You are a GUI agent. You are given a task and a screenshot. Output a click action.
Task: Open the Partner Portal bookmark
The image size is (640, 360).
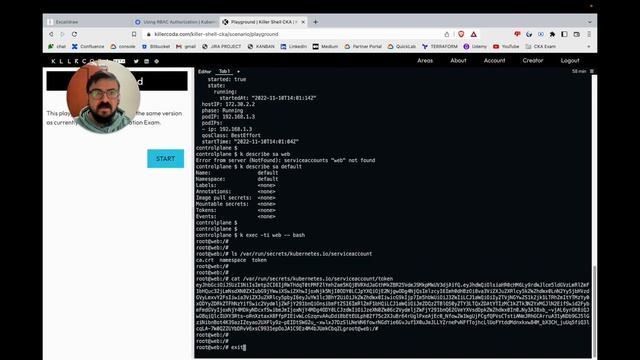(x=363, y=47)
